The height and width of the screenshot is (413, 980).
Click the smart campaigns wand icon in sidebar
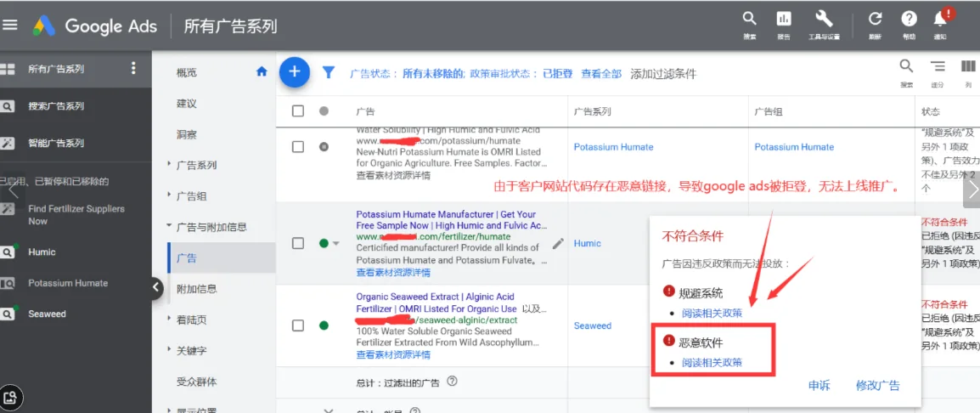pyautogui.click(x=7, y=143)
